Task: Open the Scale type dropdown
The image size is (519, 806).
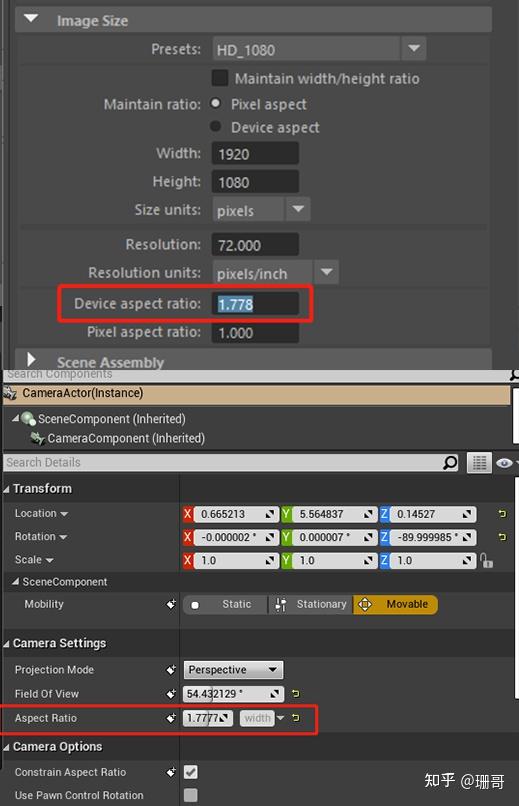Action: (x=49, y=560)
